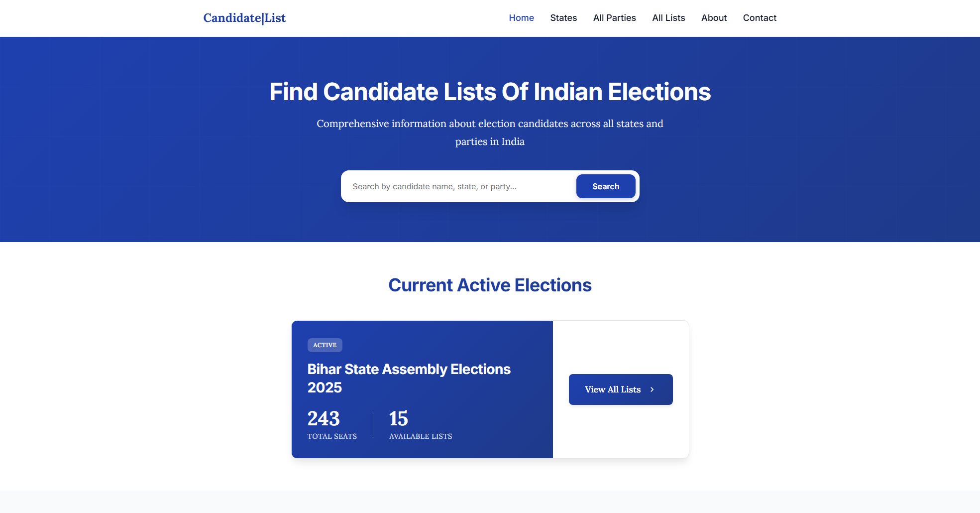Screen dimensions: 980x513
Task: Go to the All Lists page
Action: [x=668, y=18]
